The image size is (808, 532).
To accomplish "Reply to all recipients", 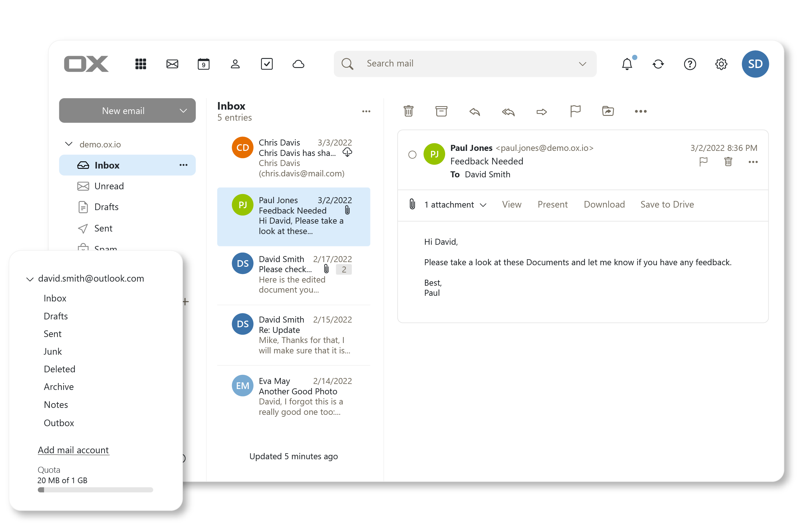I will pos(508,112).
